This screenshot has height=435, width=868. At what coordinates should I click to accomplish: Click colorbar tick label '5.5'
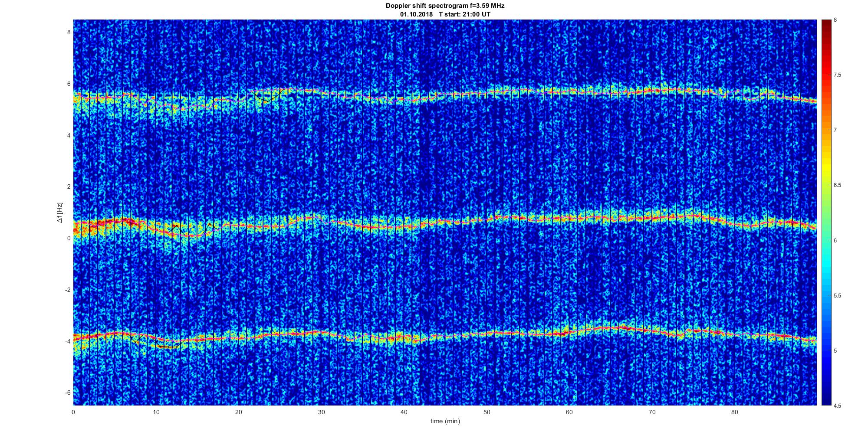tap(838, 295)
